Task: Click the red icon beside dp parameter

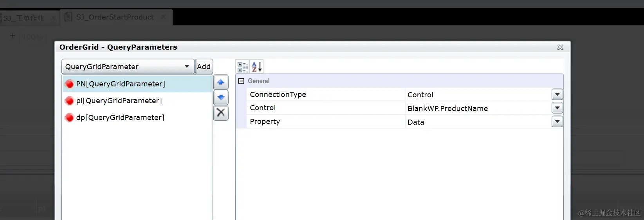Action: pyautogui.click(x=69, y=118)
